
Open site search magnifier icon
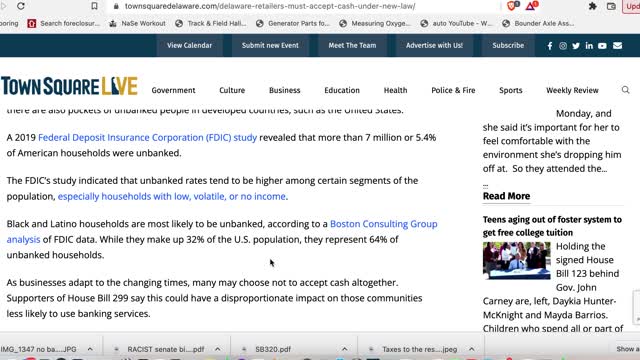[x=625, y=90]
